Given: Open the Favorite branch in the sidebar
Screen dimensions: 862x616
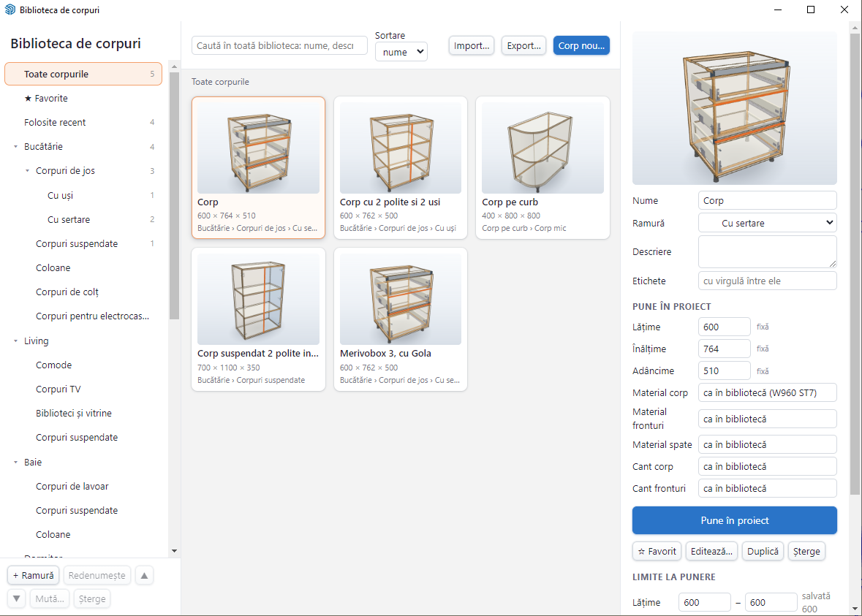Looking at the screenshot, I should [83, 99].
